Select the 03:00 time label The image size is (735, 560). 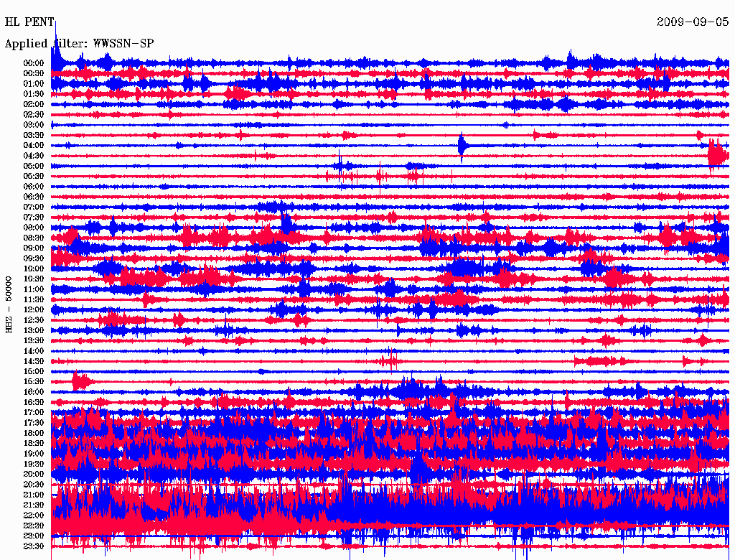tap(33, 125)
